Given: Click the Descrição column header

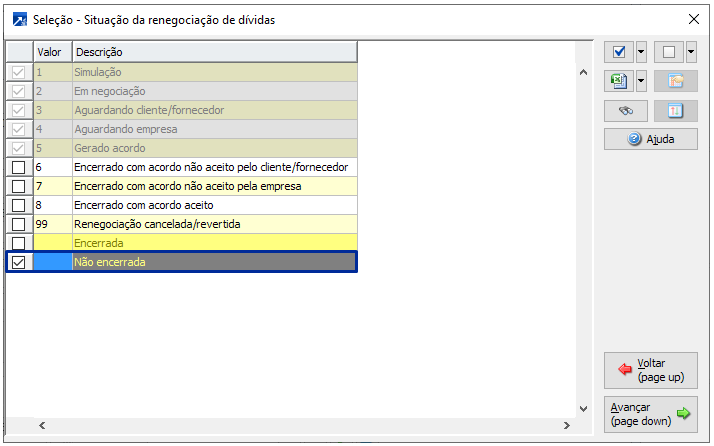Looking at the screenshot, I should 215,52.
